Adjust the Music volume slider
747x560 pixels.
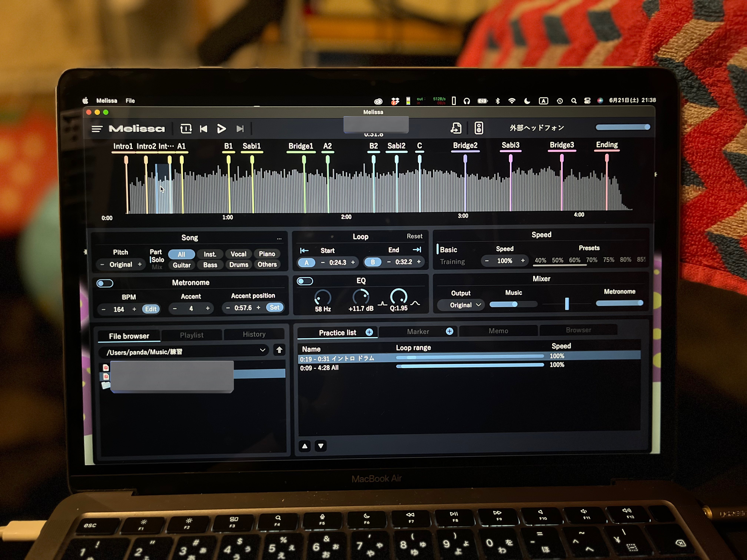513,304
